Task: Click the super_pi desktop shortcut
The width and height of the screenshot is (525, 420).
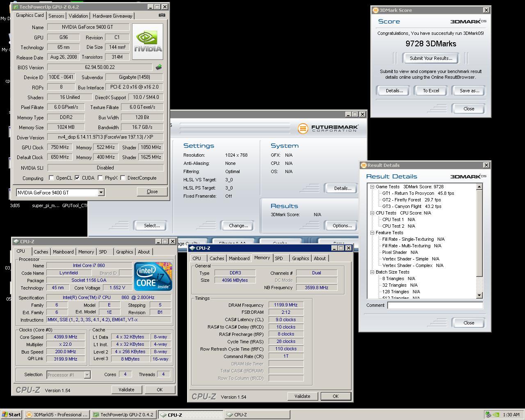Action: (x=46, y=205)
